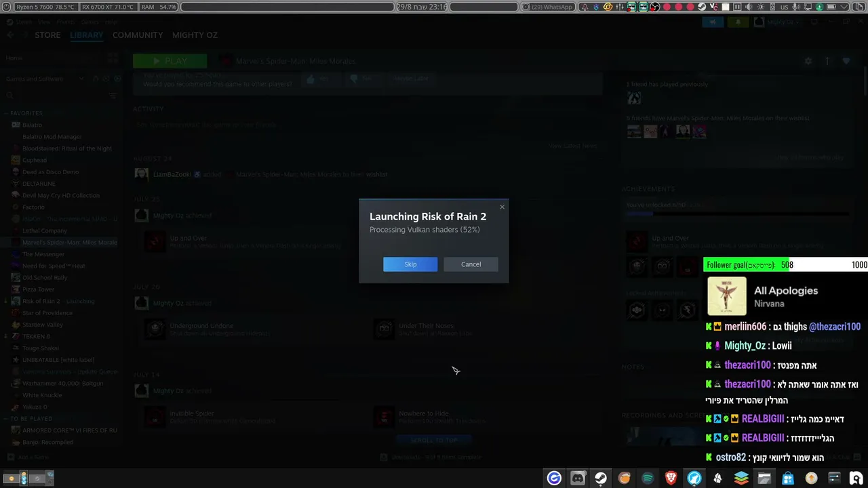Launch Brave browser from the taskbar
The width and height of the screenshot is (868, 488).
pyautogui.click(x=671, y=478)
